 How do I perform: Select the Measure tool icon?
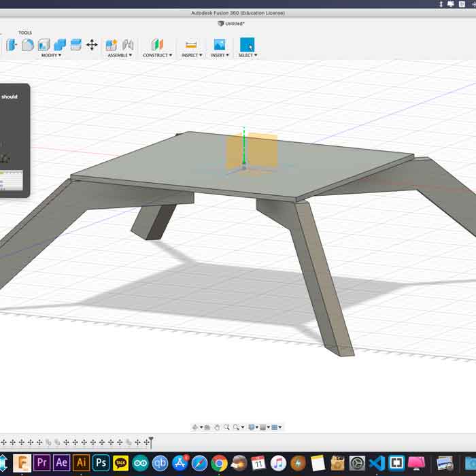[x=191, y=45]
